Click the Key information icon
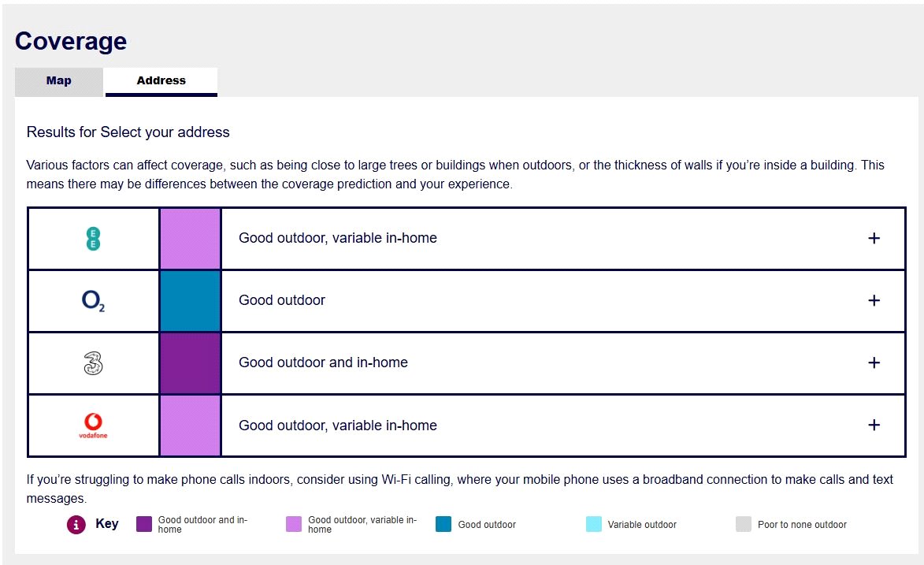924x565 pixels. (76, 524)
